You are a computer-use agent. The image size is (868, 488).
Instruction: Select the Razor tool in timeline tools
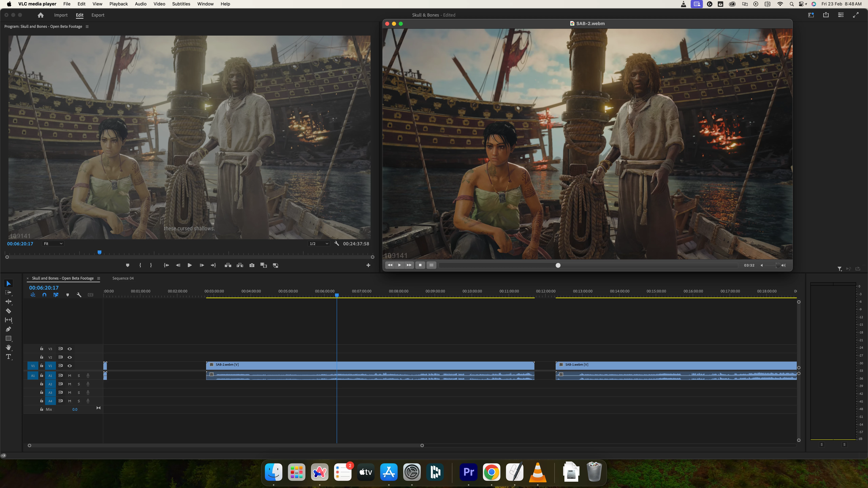point(8,311)
